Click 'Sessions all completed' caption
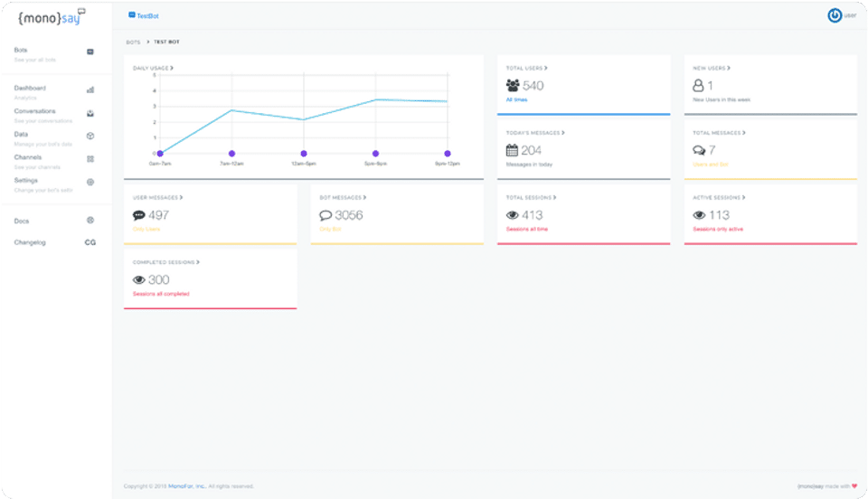The height and width of the screenshot is (499, 868). point(161,294)
